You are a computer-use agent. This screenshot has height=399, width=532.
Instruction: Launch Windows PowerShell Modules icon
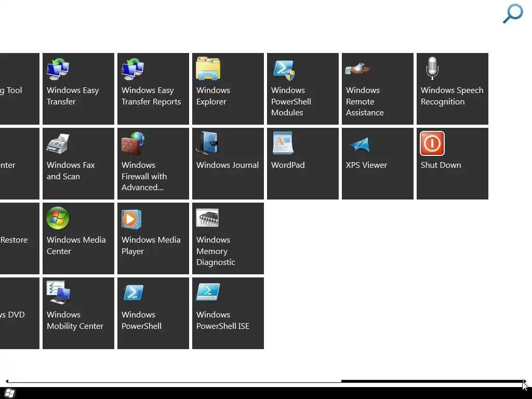(x=284, y=70)
